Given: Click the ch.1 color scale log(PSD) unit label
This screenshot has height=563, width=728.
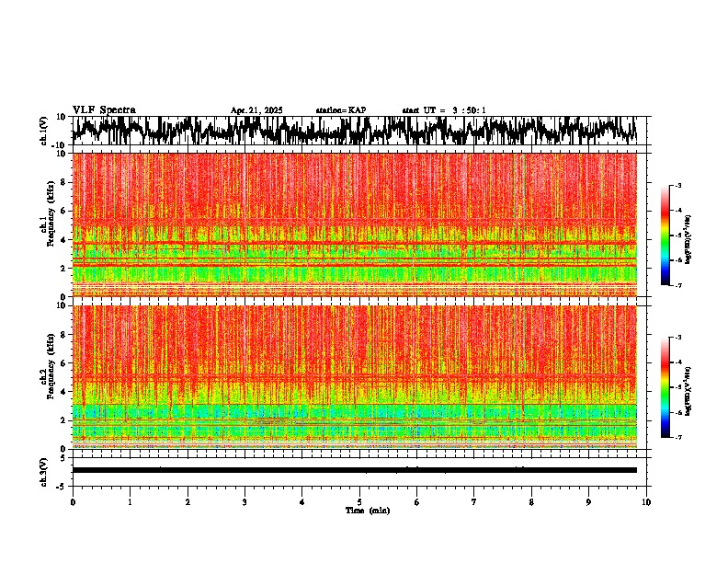Looking at the screenshot, I should pyautogui.click(x=688, y=240).
